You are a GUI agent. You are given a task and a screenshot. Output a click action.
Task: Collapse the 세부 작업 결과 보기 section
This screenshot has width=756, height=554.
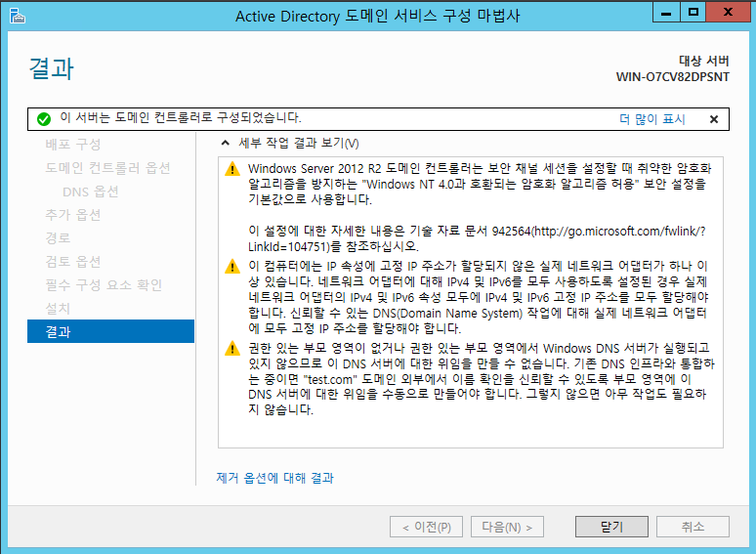225,143
